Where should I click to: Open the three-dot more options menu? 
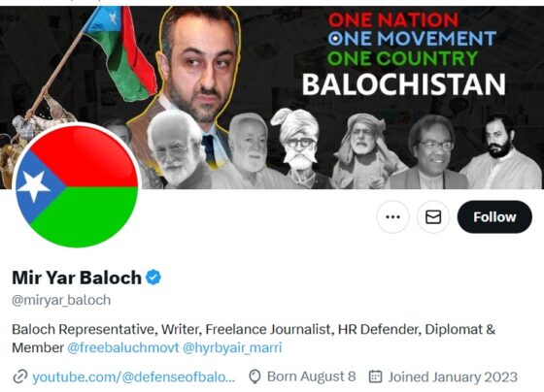[x=392, y=217]
